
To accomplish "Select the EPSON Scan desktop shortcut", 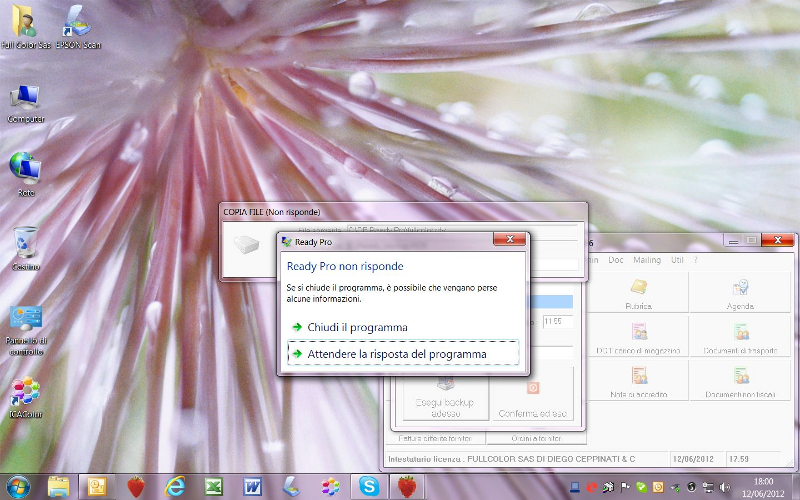I will 78,27.
